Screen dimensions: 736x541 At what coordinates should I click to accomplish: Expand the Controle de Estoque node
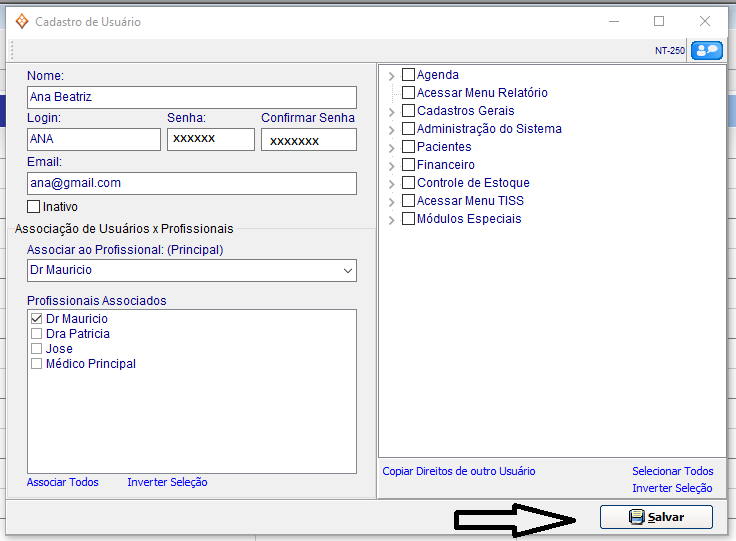pos(391,183)
